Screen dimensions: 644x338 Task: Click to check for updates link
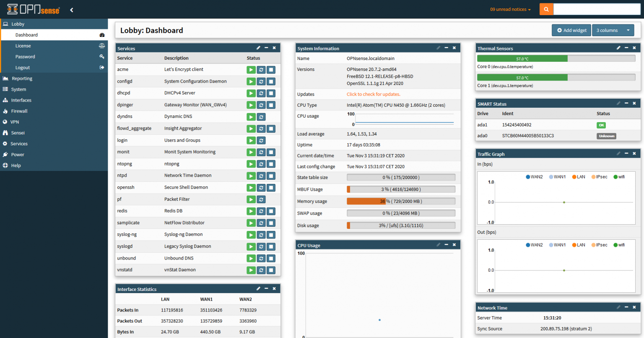tap(373, 94)
